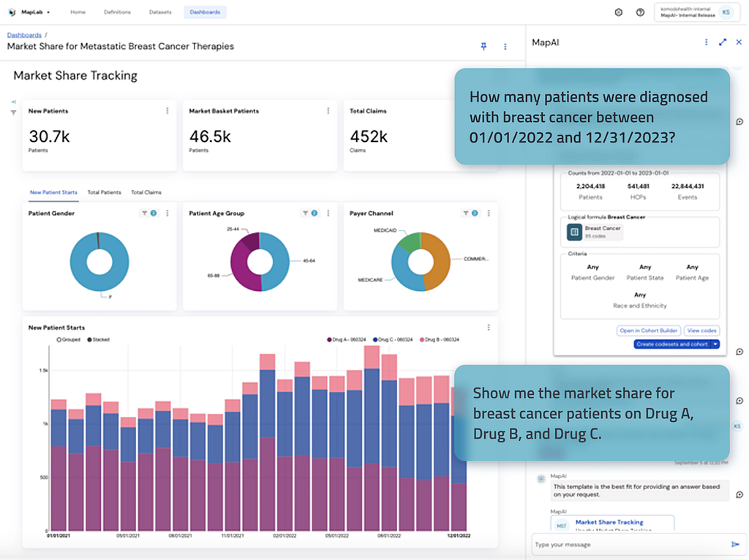Send the message with the send arrow icon
Viewport: 749px width, 560px height.
coord(735,545)
